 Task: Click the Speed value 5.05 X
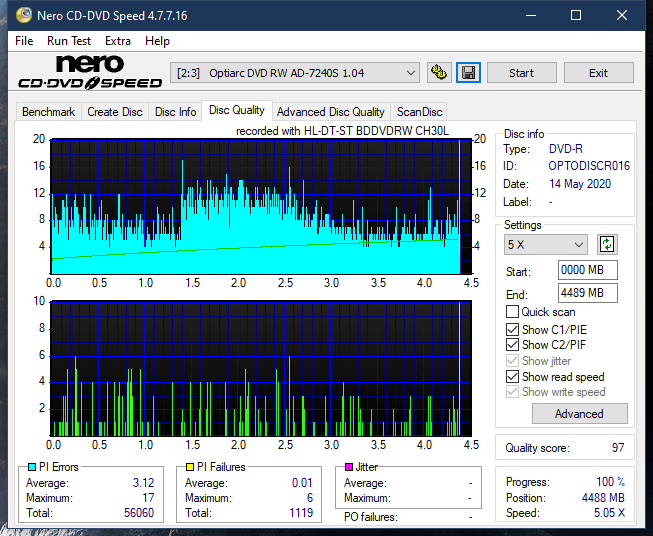click(609, 513)
